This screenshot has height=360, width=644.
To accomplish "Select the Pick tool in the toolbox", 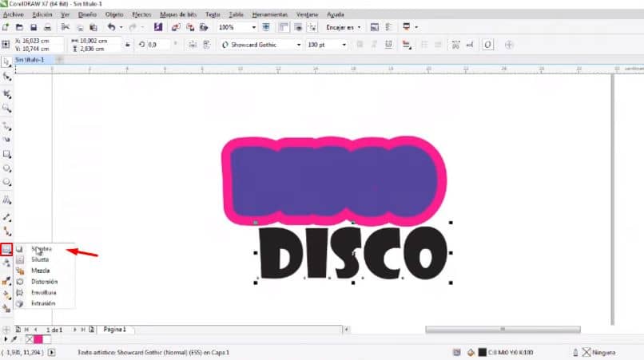I will (x=6, y=61).
